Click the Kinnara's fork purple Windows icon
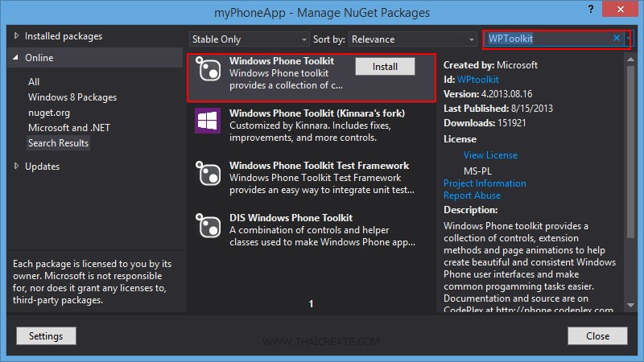The image size is (644, 362). click(208, 121)
